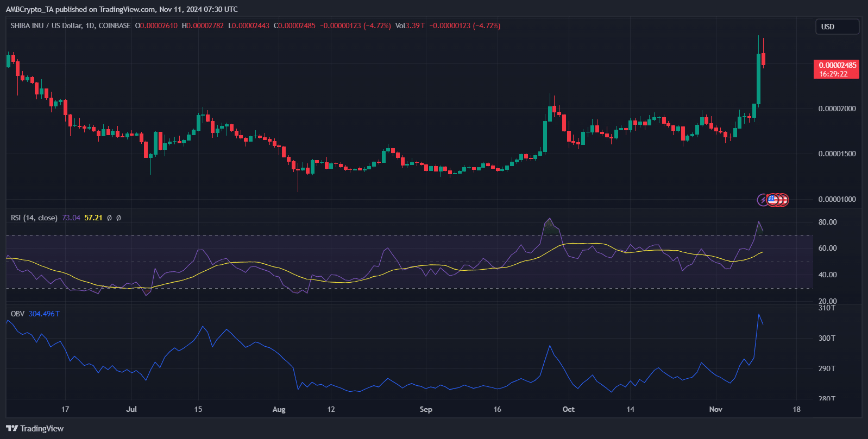Click the yellow RSI average value 57.21
The image size is (868, 439).
(x=93, y=218)
